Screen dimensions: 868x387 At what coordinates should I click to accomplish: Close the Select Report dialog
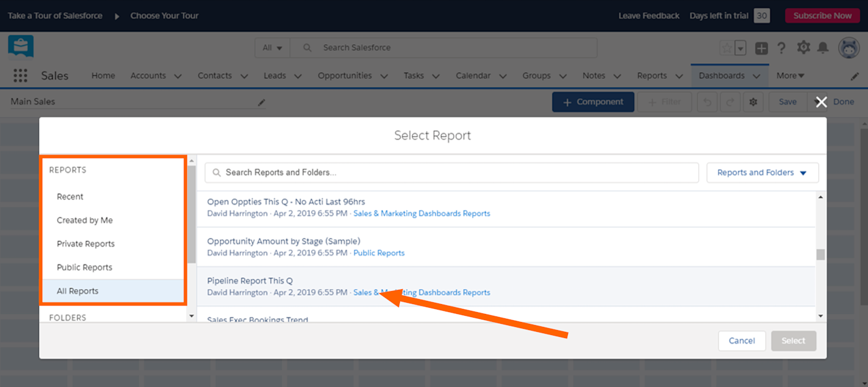821,102
